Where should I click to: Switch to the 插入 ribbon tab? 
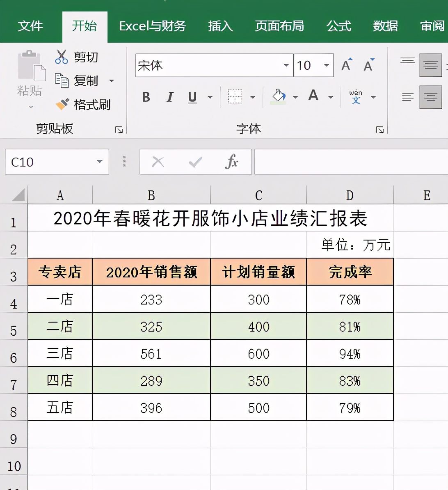[x=221, y=26]
